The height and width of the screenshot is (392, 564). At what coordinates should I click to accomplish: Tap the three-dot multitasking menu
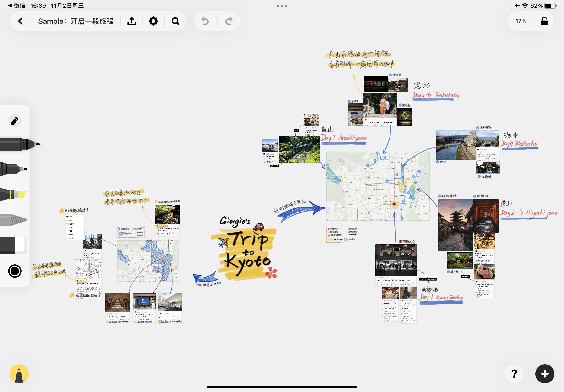click(x=282, y=6)
